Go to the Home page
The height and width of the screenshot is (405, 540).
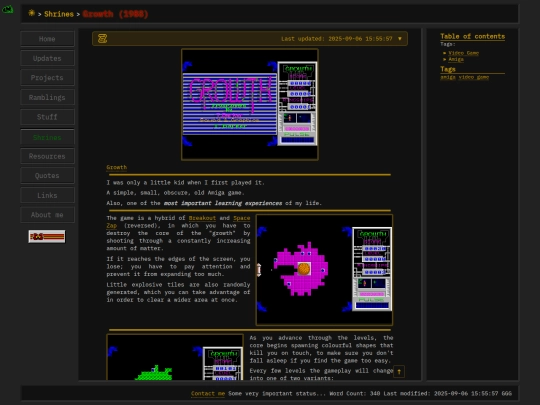point(47,39)
